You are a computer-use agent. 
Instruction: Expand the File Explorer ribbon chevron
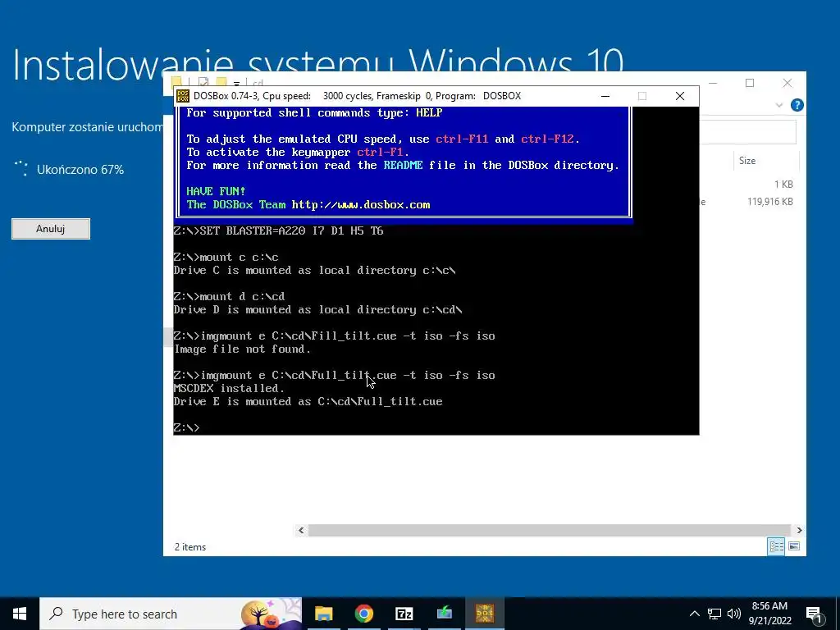pos(779,105)
